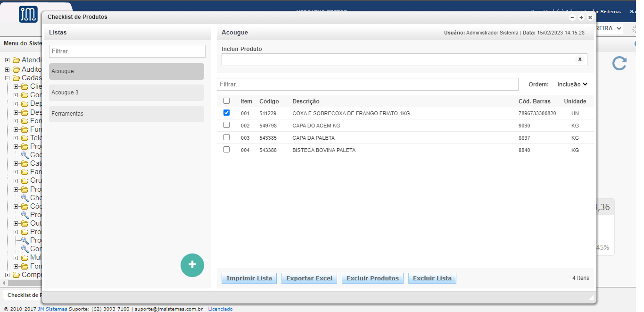Open the Ordem Inclusão dropdown
The width and height of the screenshot is (644, 312).
coord(572,84)
